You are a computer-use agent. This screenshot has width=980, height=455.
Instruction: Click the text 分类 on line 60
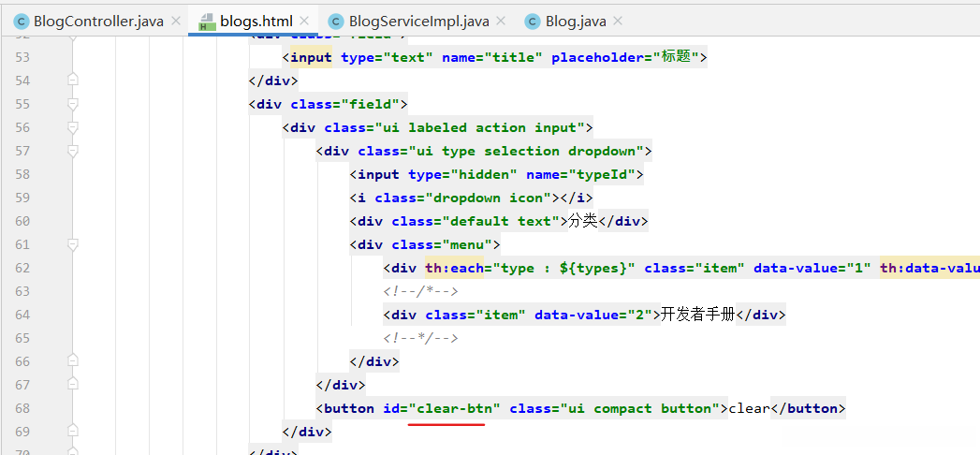point(582,221)
